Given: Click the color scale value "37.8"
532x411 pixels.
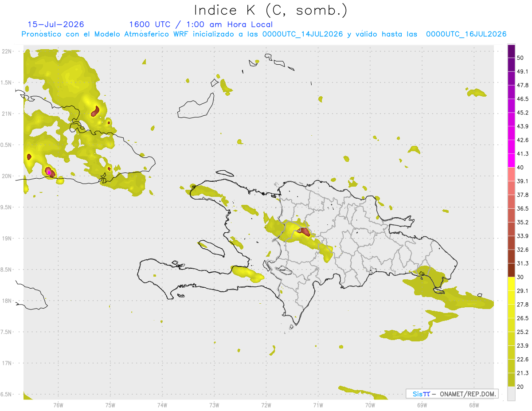Looking at the screenshot, I should click(x=523, y=195).
